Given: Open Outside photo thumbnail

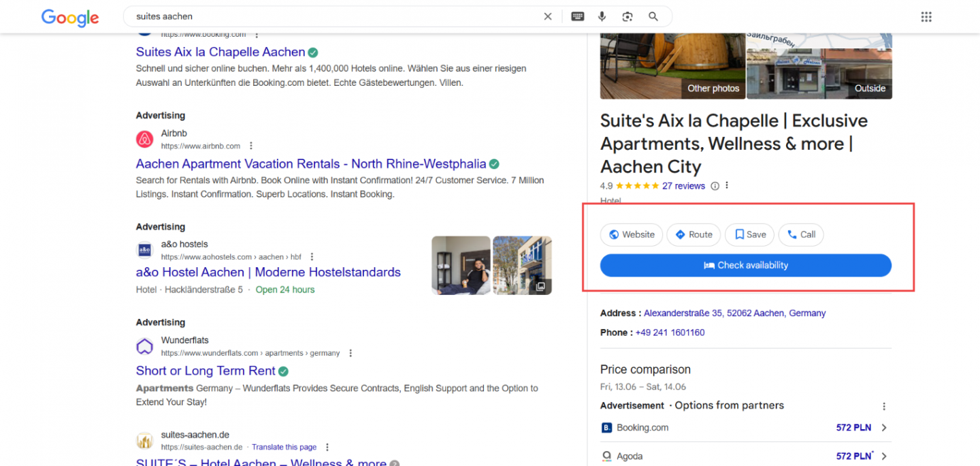Looking at the screenshot, I should 819,74.
